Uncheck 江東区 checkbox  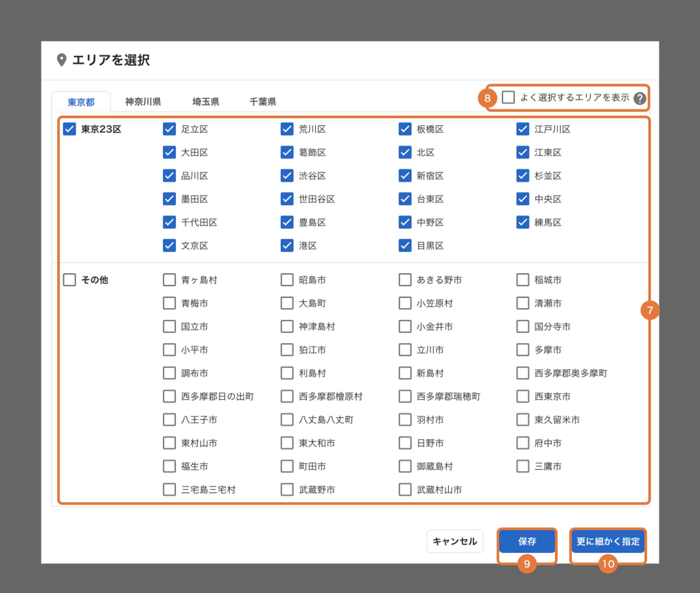coord(523,152)
